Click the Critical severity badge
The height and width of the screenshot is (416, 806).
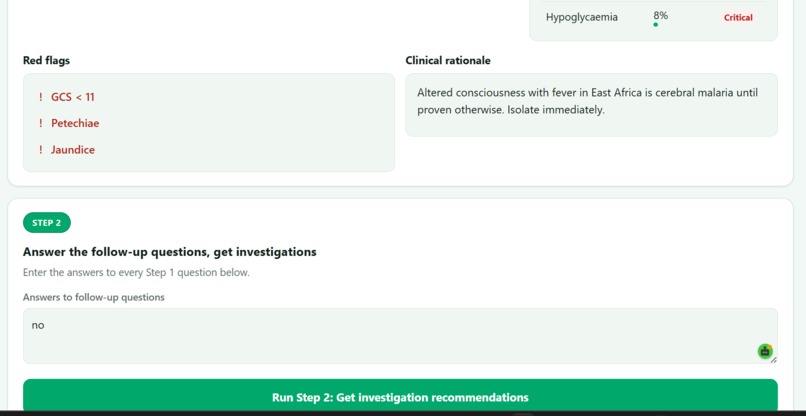click(x=738, y=17)
